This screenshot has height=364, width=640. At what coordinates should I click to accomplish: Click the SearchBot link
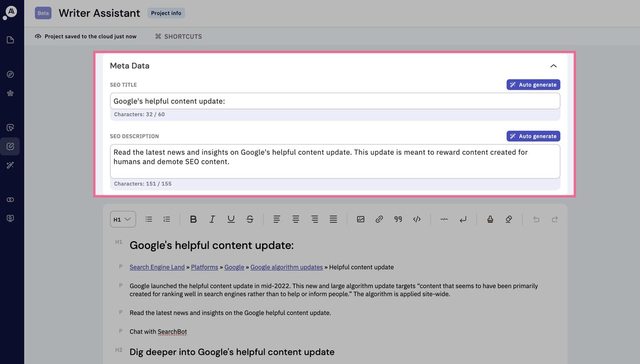point(172,331)
